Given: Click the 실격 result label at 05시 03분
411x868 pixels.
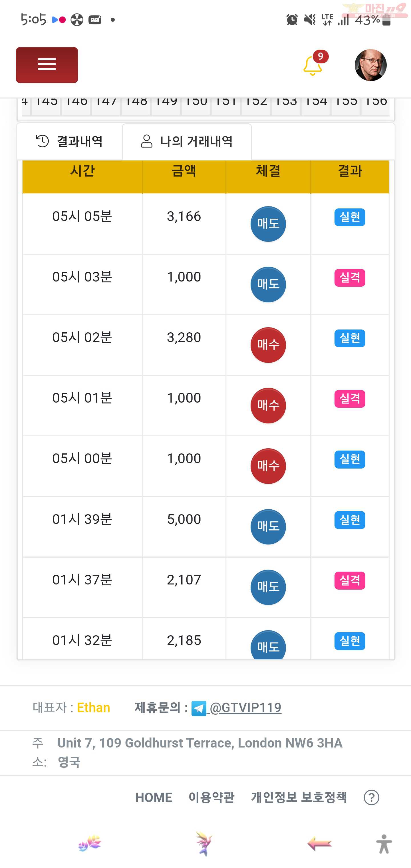Looking at the screenshot, I should coord(350,278).
